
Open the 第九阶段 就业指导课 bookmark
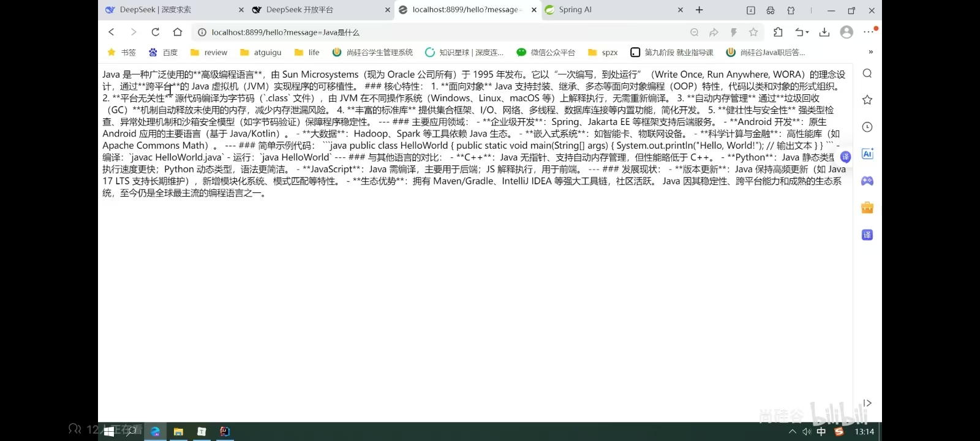click(x=672, y=52)
